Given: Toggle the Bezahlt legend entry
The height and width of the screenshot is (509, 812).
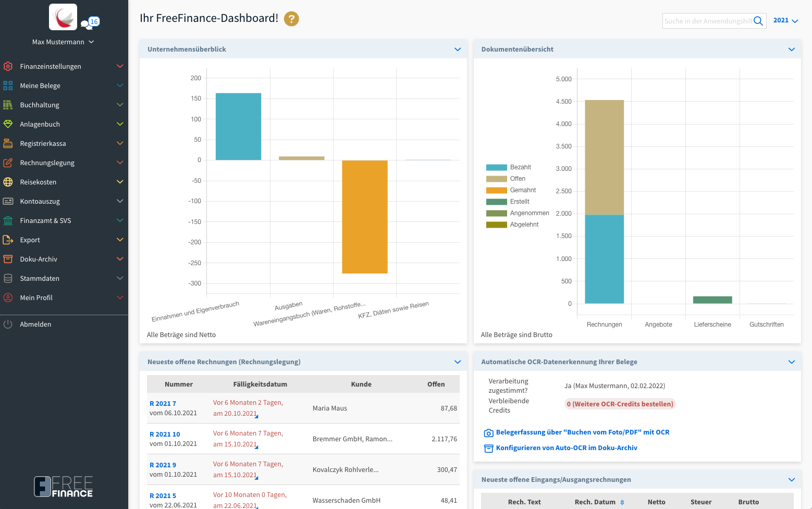Looking at the screenshot, I should (509, 167).
